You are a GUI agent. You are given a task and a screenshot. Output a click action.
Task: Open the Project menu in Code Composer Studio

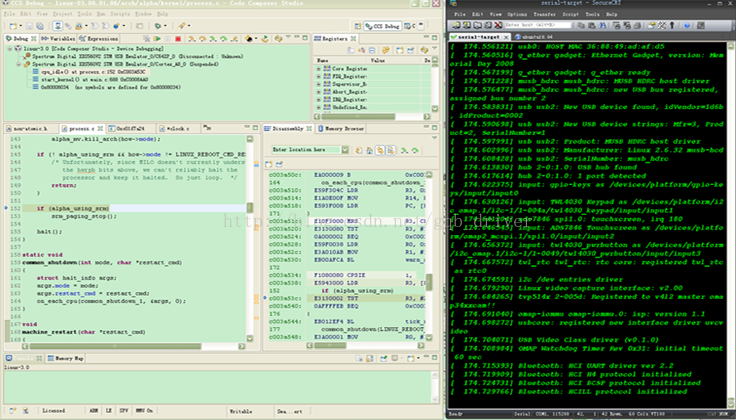(62, 14)
